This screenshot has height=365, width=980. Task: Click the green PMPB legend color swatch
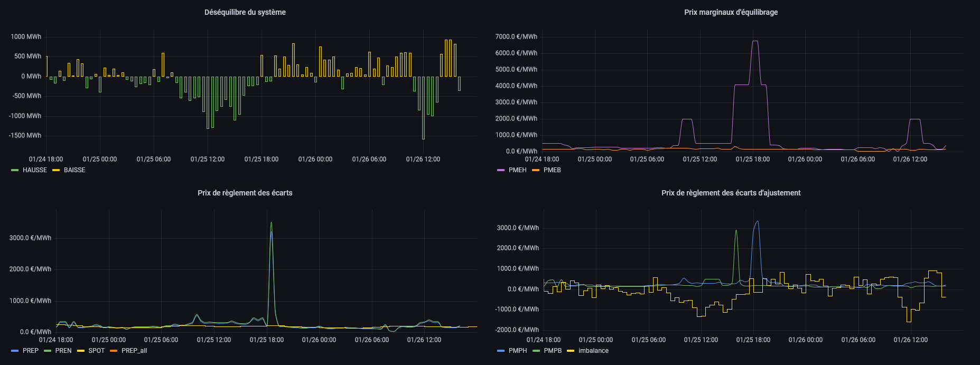[536, 351]
